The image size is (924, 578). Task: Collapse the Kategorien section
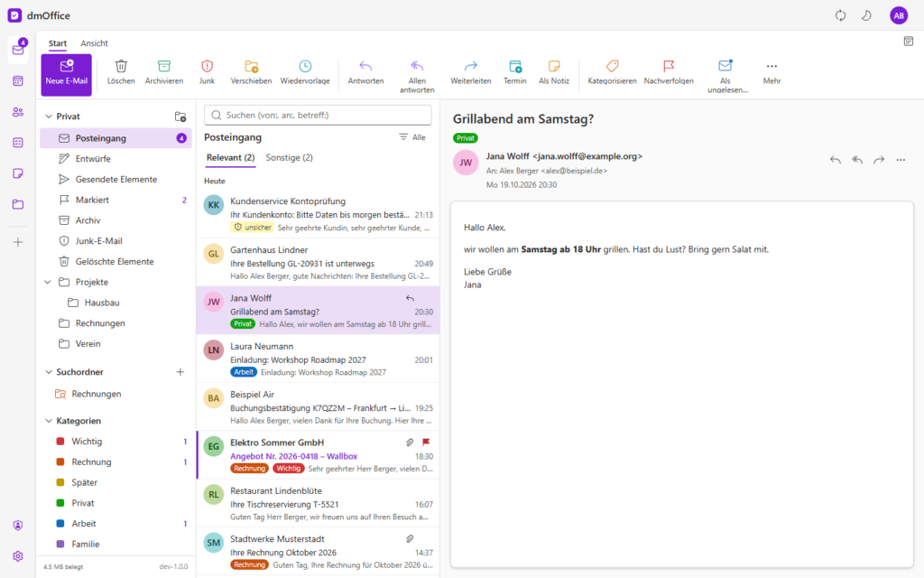[49, 421]
